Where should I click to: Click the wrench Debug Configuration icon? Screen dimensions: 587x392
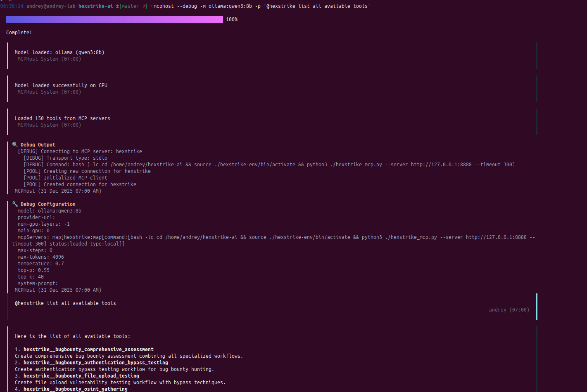[15, 204]
